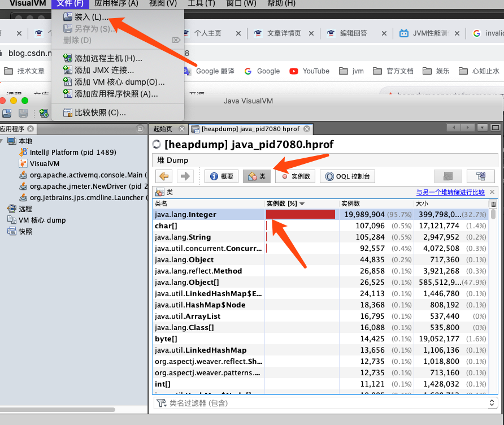Click the 类名过滤器 filter input field
Screen dimensions: 504x425
pyautogui.click(x=325, y=403)
